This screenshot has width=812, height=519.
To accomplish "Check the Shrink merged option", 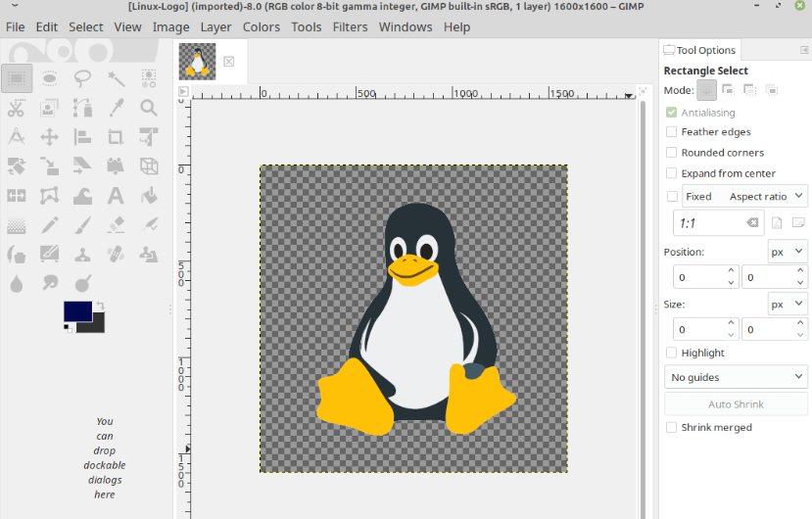I will pos(671,427).
